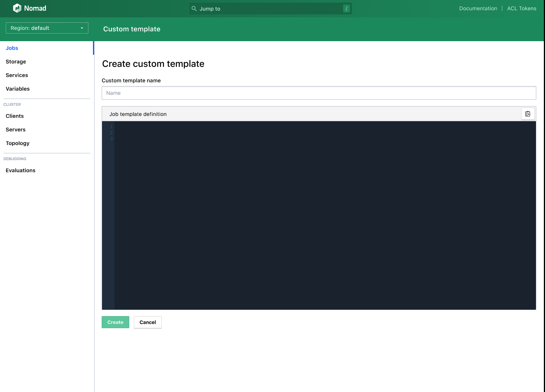Open Services in the sidebar

(17, 75)
